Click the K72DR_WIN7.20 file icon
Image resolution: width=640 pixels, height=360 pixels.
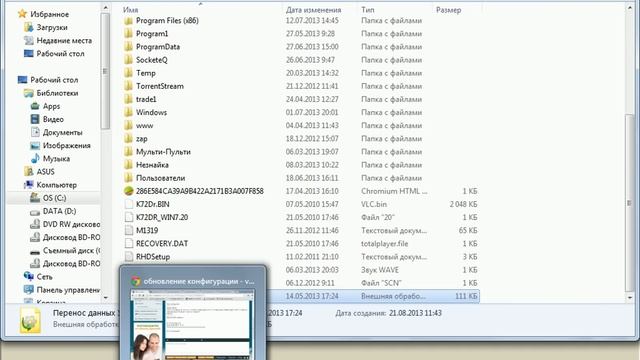coord(129,217)
